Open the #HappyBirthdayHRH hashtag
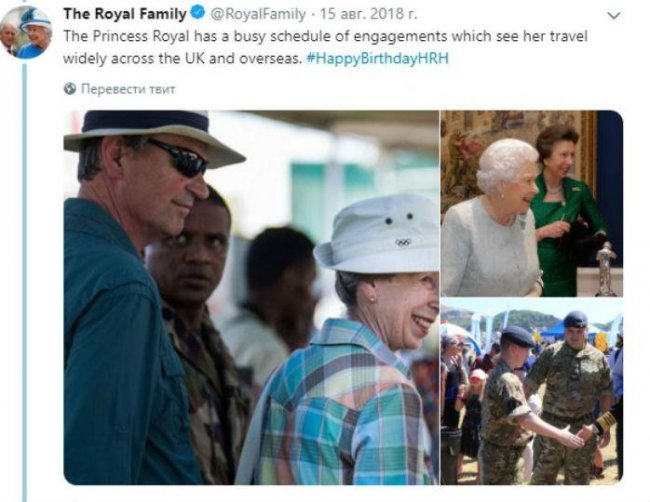Viewport: 650px width, 502px height. pyautogui.click(x=377, y=58)
